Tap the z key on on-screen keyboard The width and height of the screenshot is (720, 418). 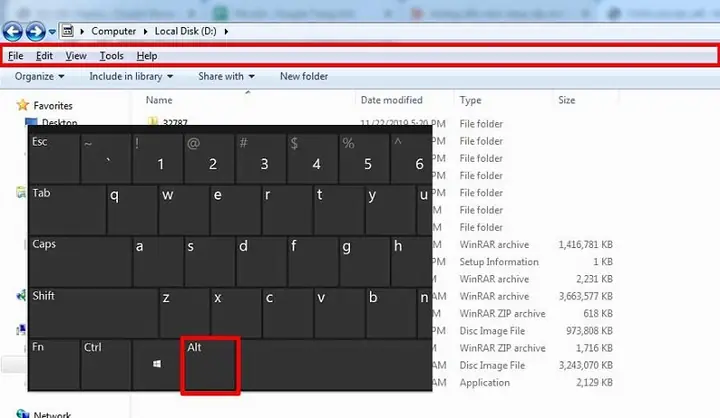(185, 313)
